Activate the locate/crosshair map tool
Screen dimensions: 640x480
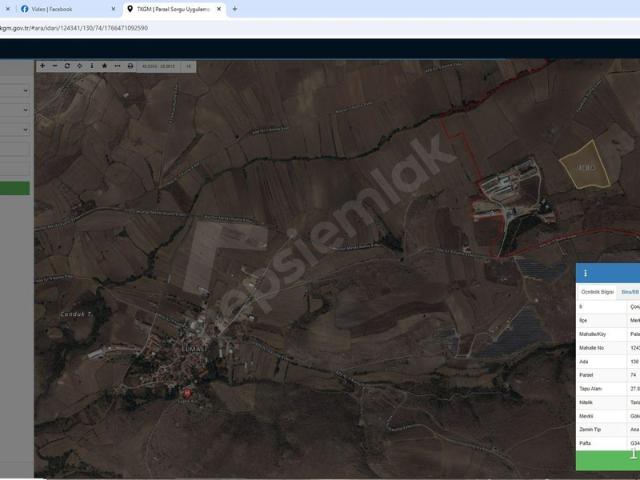80,66
